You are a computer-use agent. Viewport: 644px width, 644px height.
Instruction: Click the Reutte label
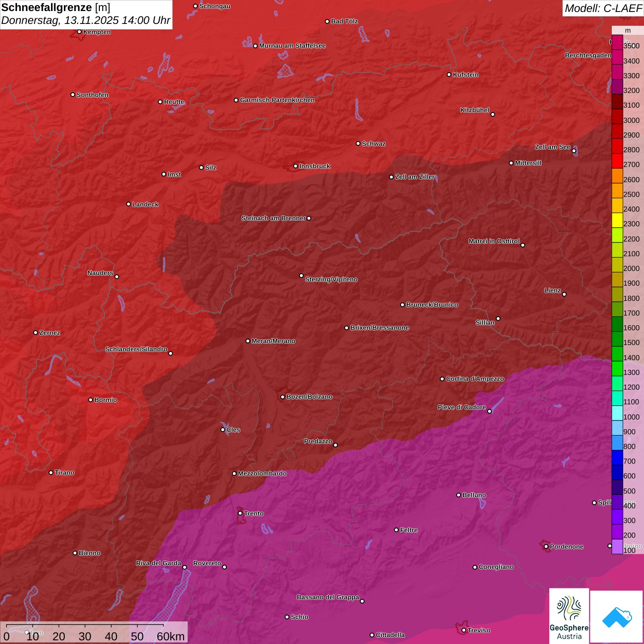click(x=174, y=102)
